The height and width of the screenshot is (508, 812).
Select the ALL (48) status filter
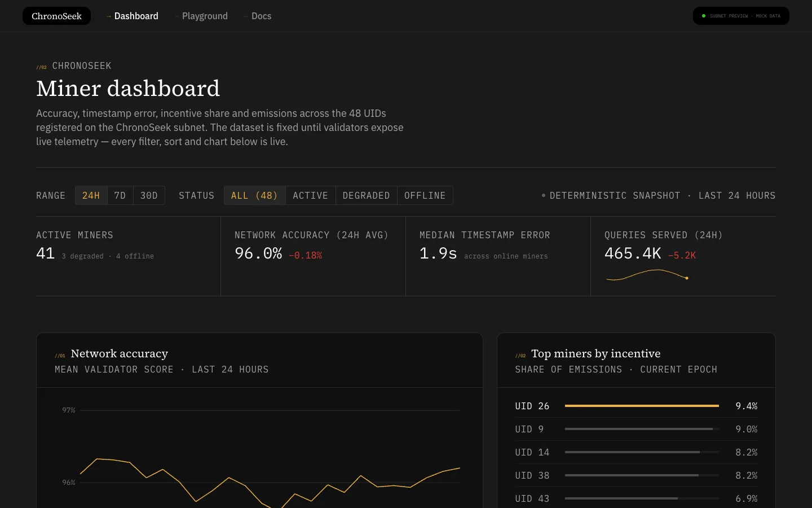(x=254, y=195)
